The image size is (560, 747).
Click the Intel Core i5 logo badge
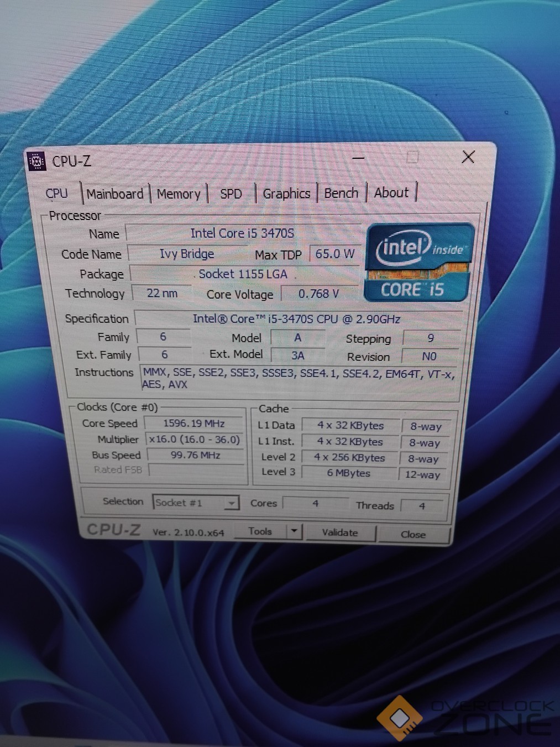coord(419,263)
